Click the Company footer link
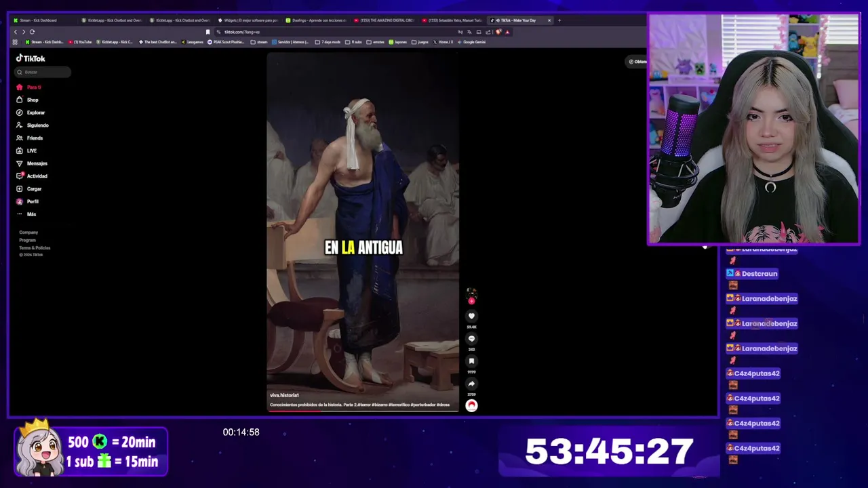Image resolution: width=868 pixels, height=488 pixels. (28, 232)
